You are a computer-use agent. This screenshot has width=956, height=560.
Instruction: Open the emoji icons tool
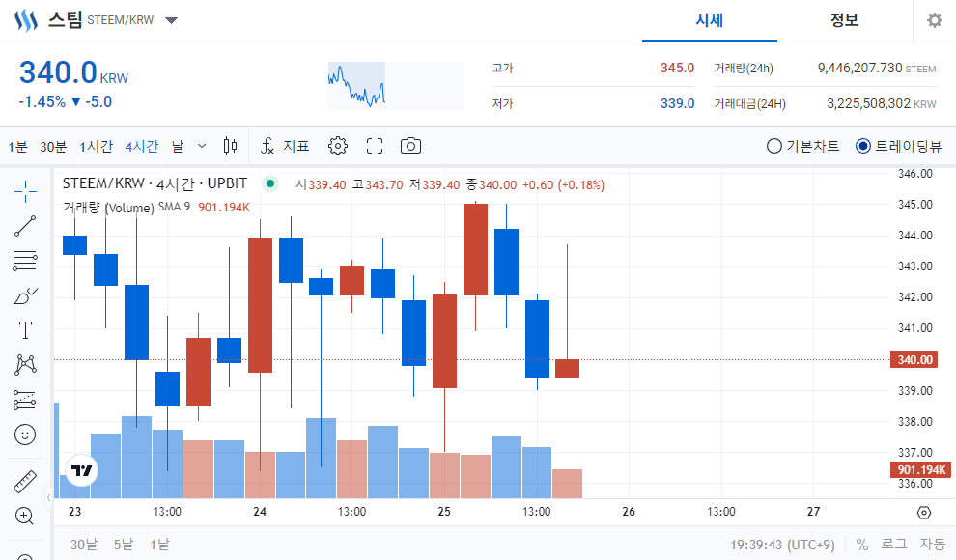pos(25,434)
